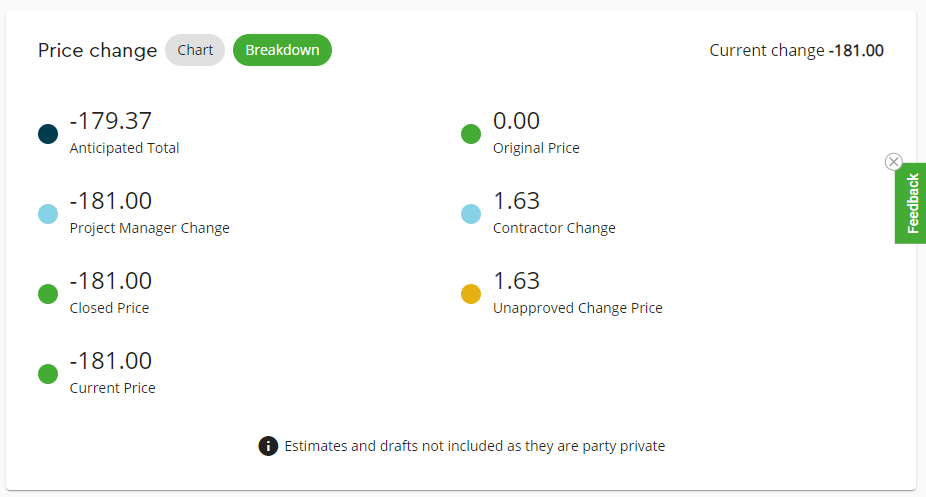The width and height of the screenshot is (926, 497).
Task: Click the Unapproved Change Price yellow dot
Action: pyautogui.click(x=471, y=294)
